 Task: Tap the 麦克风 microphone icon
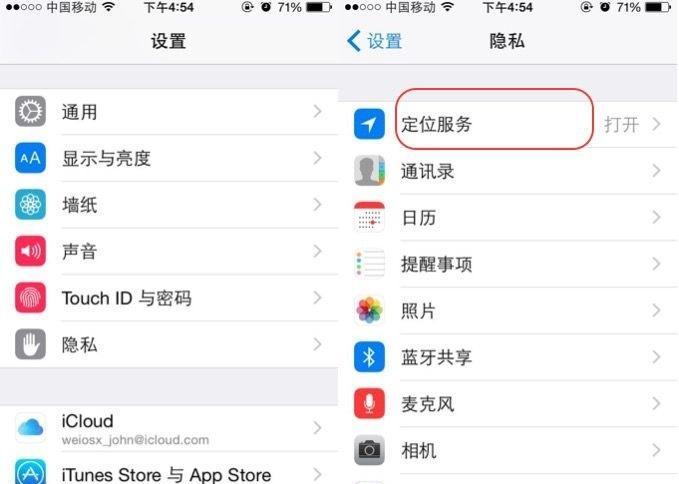tap(369, 403)
